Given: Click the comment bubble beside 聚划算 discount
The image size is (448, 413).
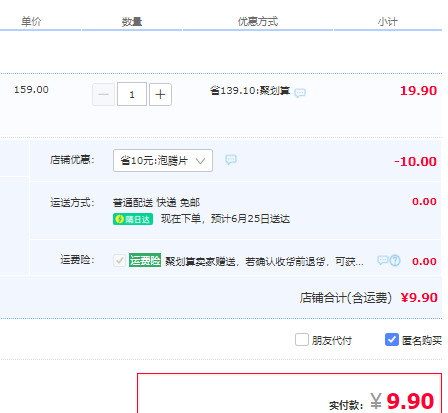Looking at the screenshot, I should point(300,92).
